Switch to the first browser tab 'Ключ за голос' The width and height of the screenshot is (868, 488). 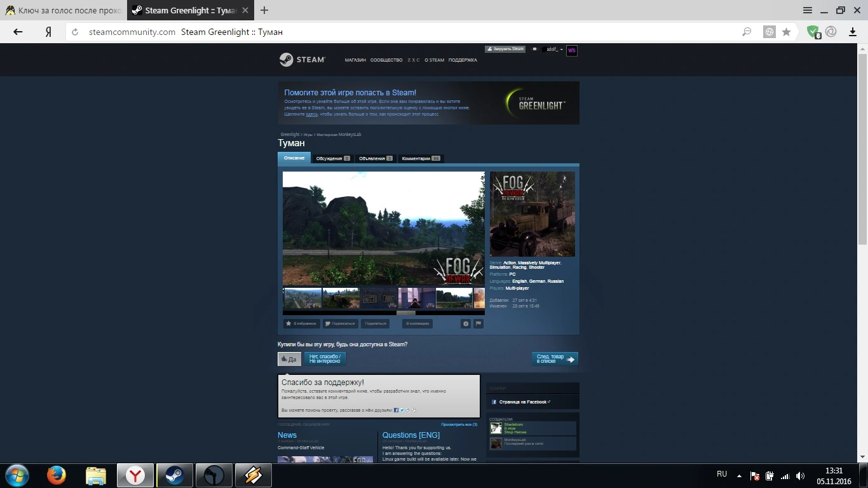point(64,10)
